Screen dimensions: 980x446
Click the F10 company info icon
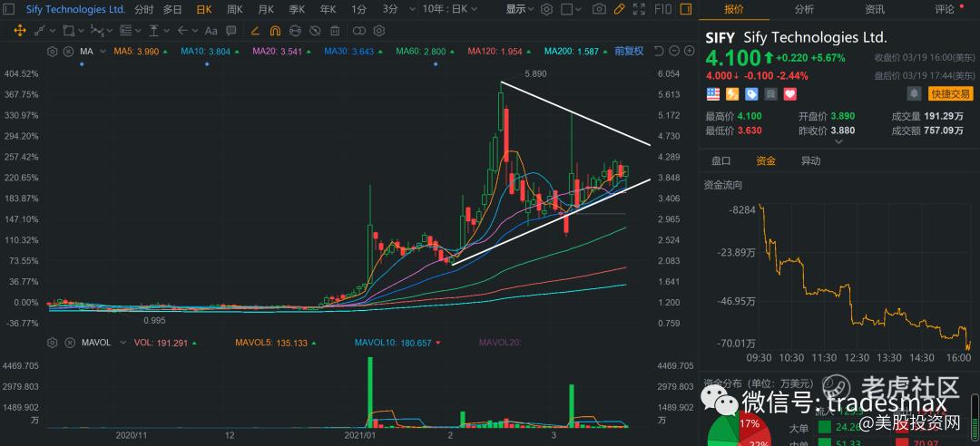point(662,9)
